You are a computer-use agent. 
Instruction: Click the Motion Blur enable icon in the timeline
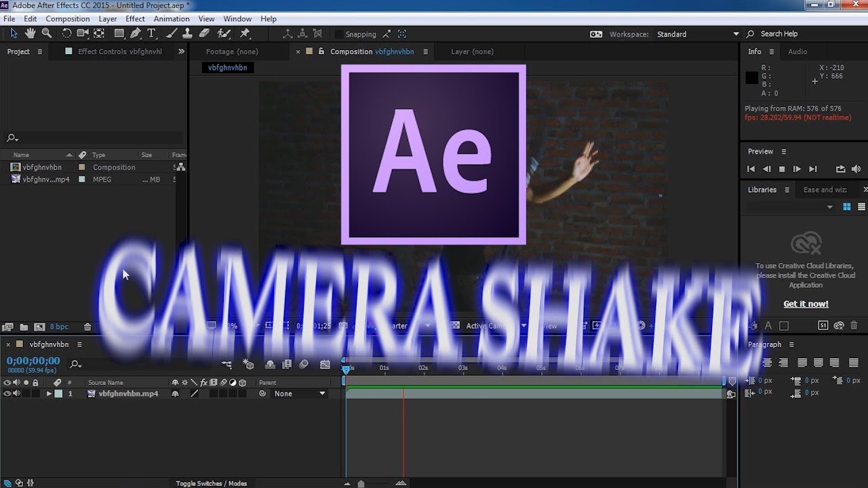[304, 365]
